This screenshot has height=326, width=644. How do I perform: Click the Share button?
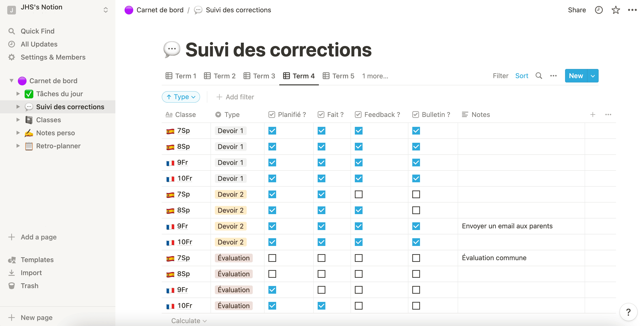(577, 10)
